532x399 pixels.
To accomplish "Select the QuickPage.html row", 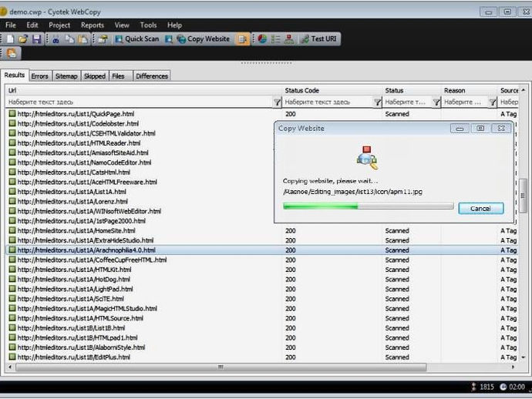I will 261,114.
